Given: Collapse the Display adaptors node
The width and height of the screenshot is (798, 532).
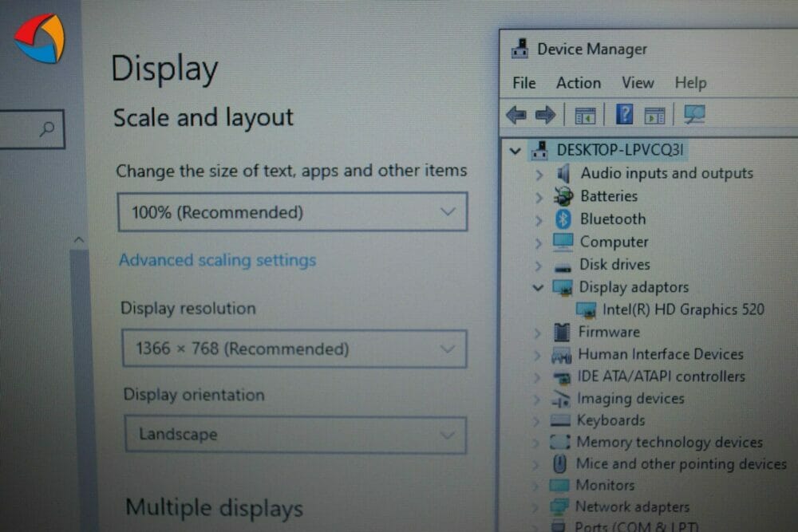Looking at the screenshot, I should click(x=538, y=288).
